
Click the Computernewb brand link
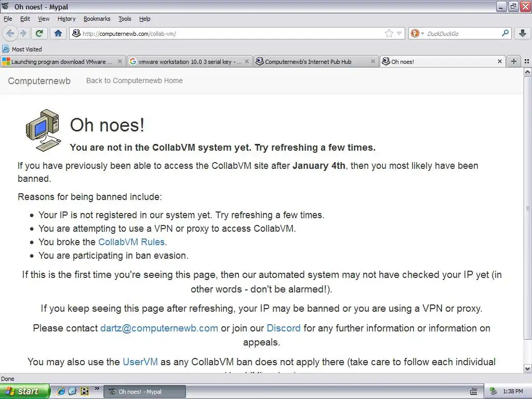point(39,81)
